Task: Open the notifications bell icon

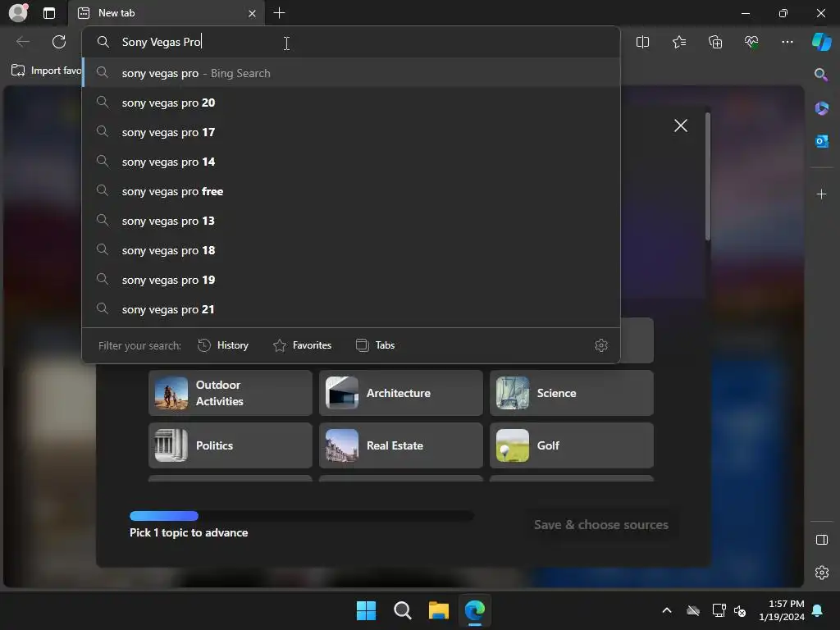Action: tap(818, 610)
